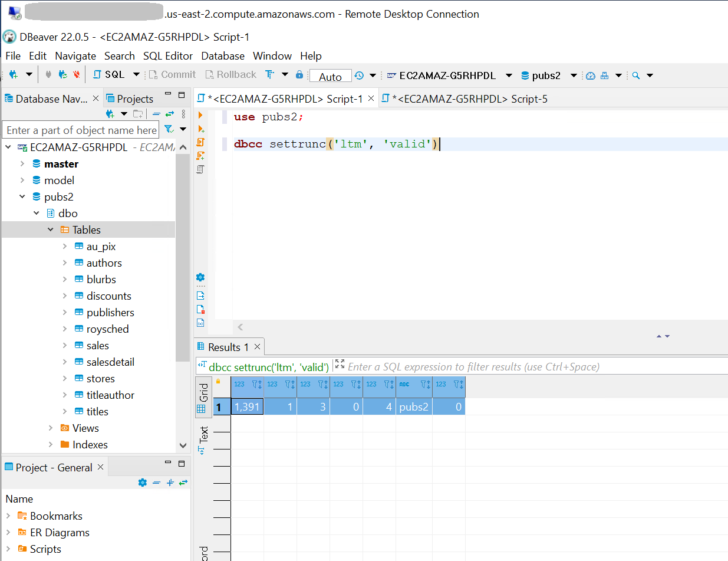Image resolution: width=728 pixels, height=561 pixels.
Task: Click the search magnifier toolbar icon
Action: pyautogui.click(x=636, y=76)
